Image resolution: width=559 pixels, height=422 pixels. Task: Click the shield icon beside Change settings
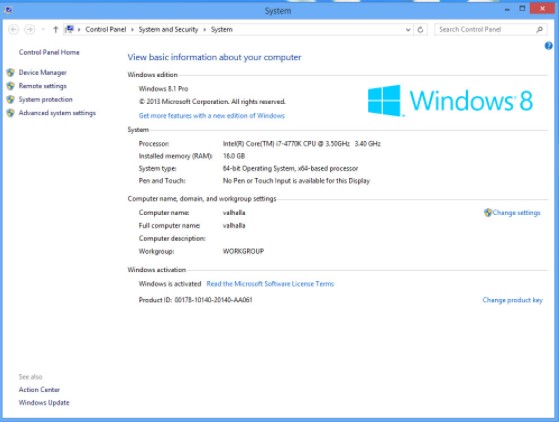488,213
